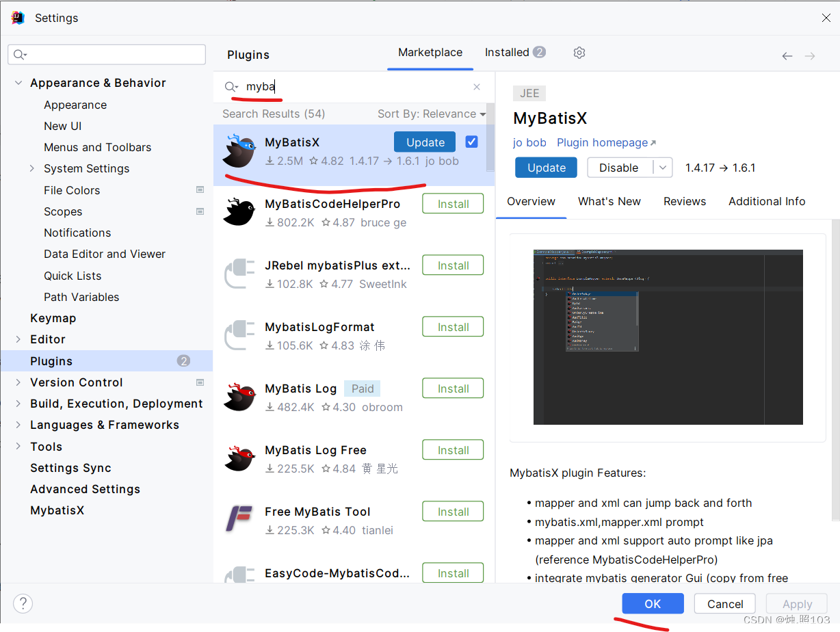
Task: Install MyBatisCodeHelperPro plugin
Action: tap(453, 204)
